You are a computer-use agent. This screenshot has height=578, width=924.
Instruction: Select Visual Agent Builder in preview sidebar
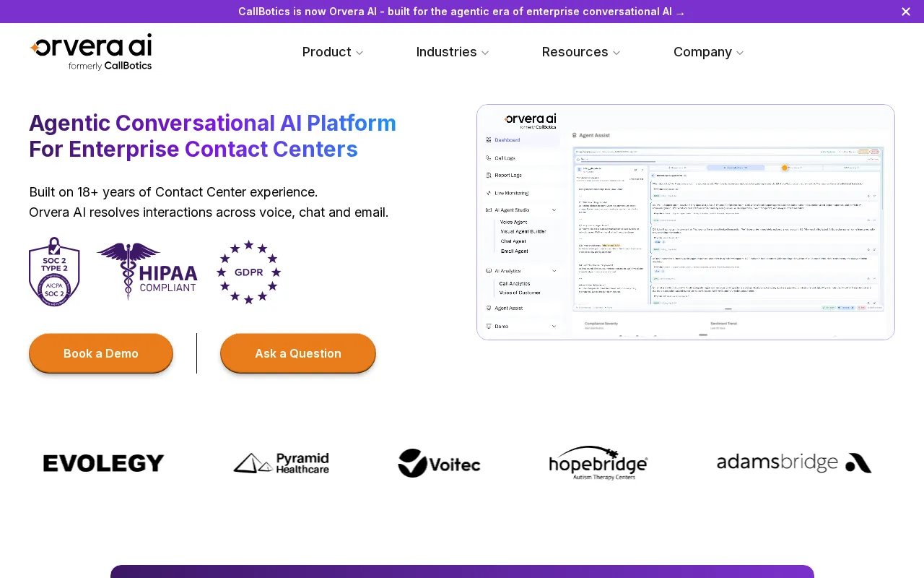pos(523,231)
